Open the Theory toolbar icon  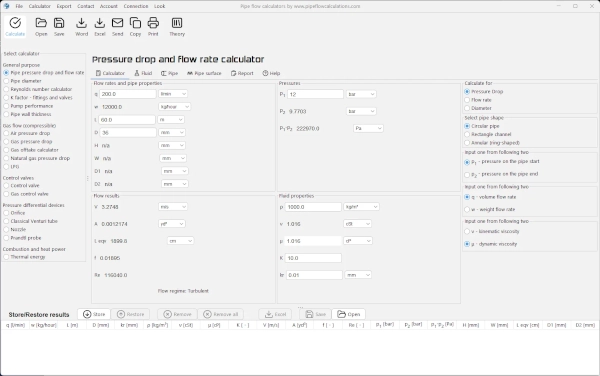(177, 27)
